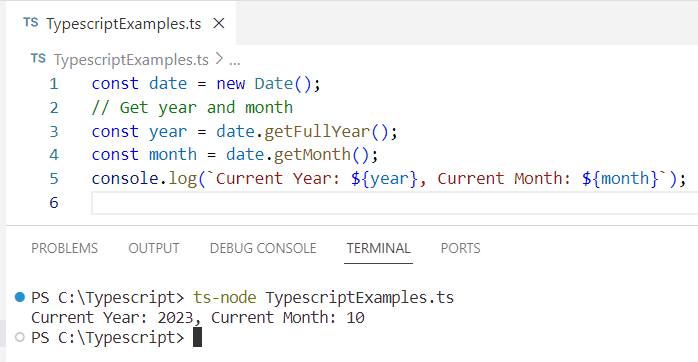The width and height of the screenshot is (698, 362).
Task: Click 'ts-node' command in the terminal
Action: 224,297
